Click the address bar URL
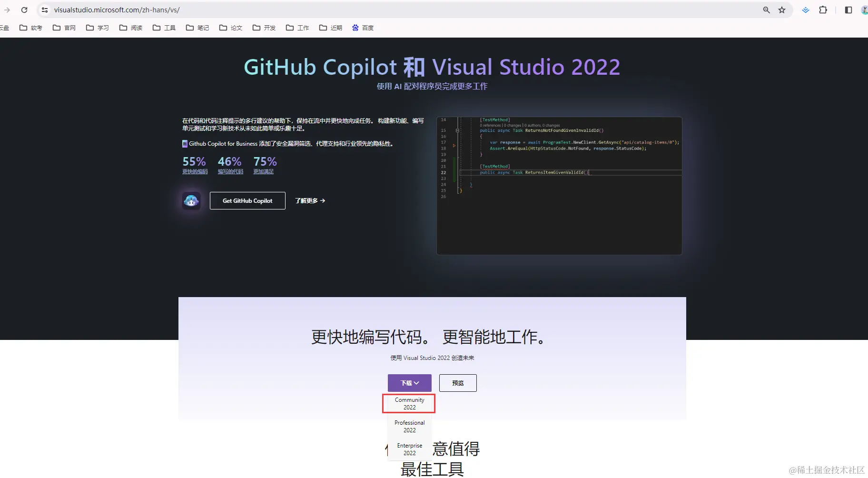This screenshot has height=478, width=868. (x=117, y=10)
